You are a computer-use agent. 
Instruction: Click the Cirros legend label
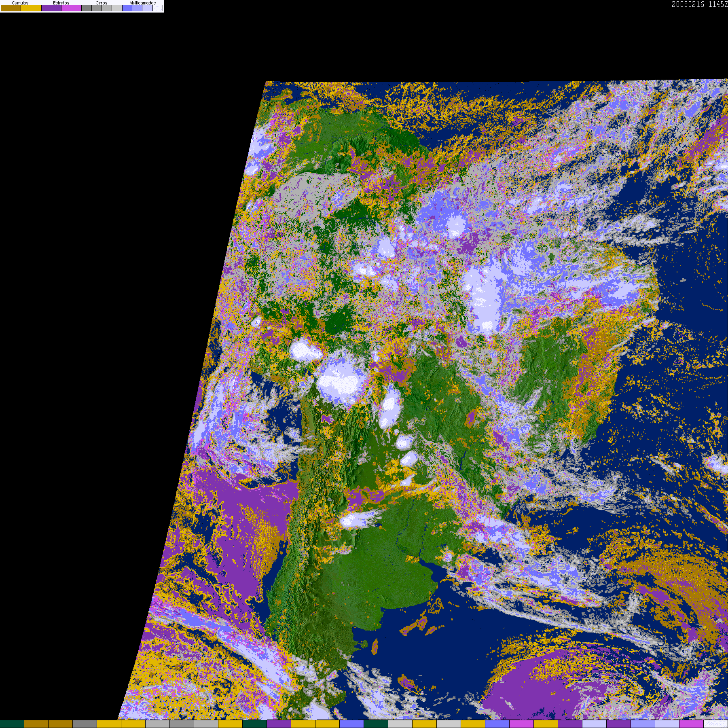(x=102, y=3)
